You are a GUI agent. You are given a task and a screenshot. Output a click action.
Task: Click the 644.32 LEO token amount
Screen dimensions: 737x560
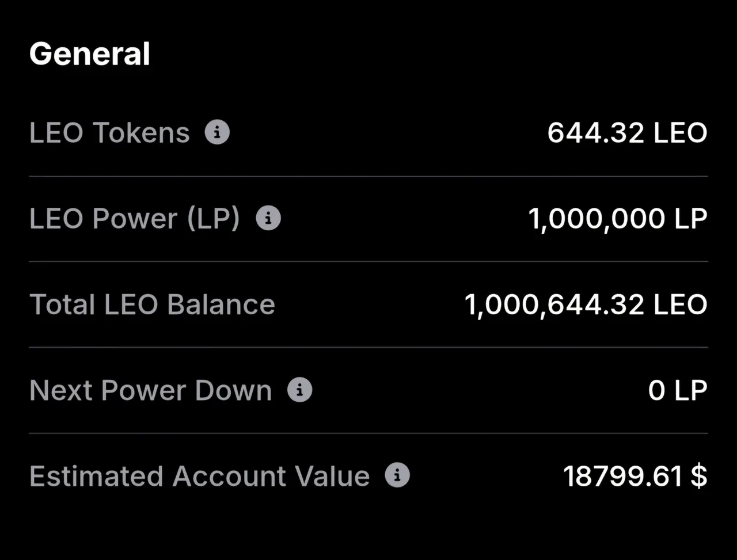pyautogui.click(x=627, y=133)
